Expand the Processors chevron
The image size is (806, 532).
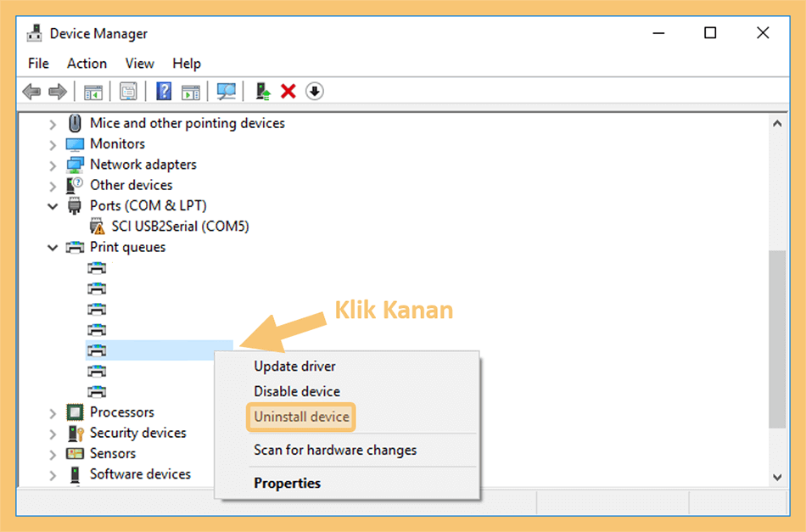[53, 413]
